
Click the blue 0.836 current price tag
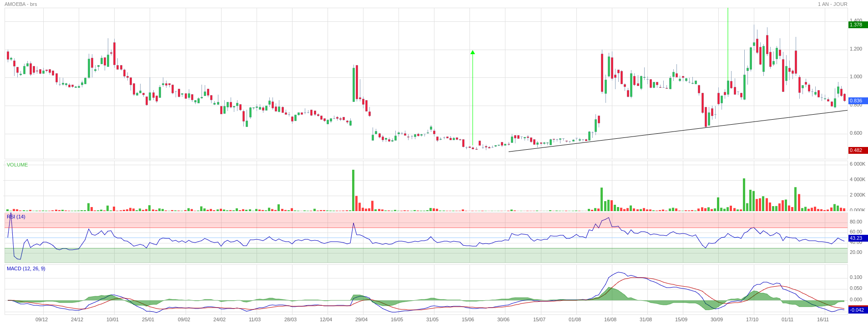(857, 101)
